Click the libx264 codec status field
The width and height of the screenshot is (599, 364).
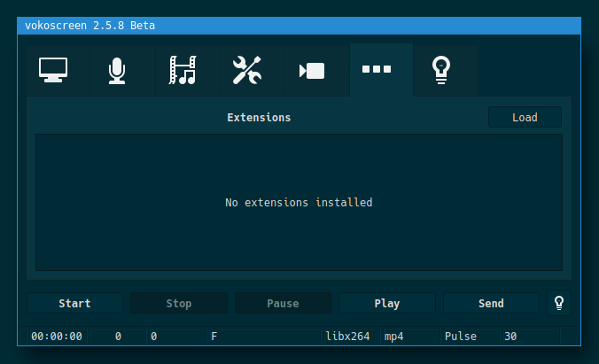pyautogui.click(x=348, y=337)
